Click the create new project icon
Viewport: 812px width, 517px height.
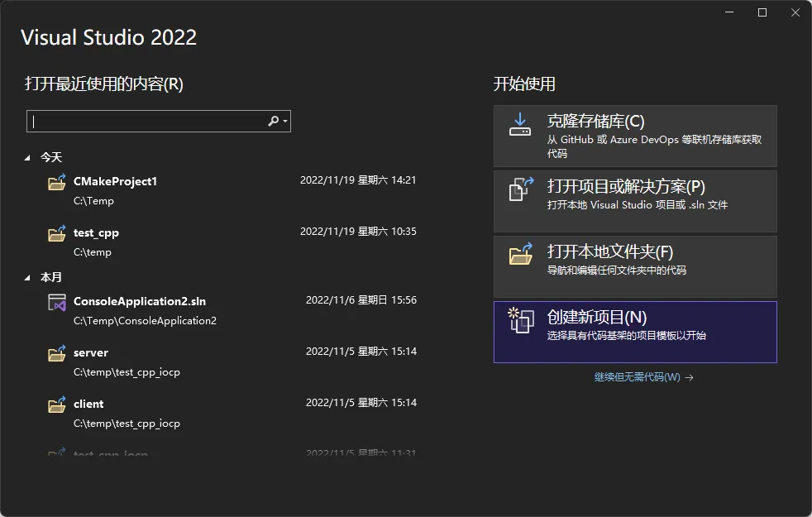click(521, 320)
